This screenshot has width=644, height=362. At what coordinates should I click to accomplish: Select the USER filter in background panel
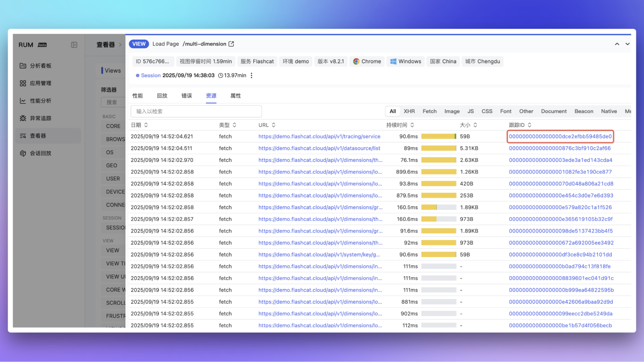(113, 179)
